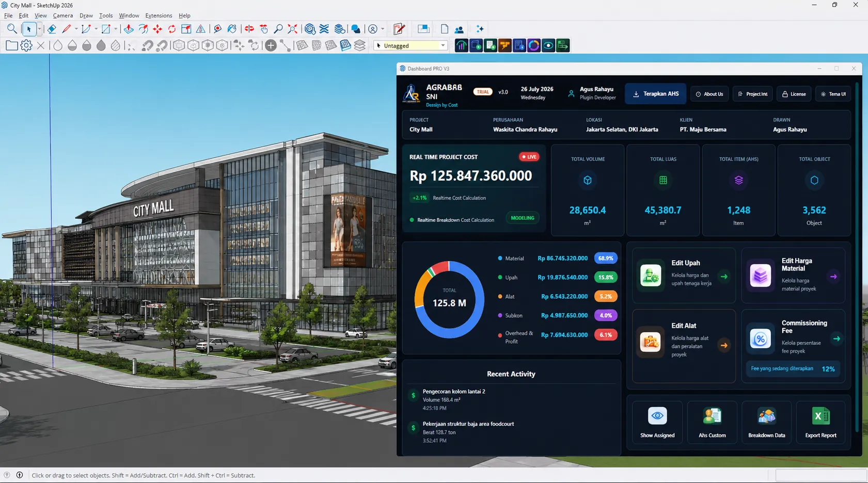868x483 pixels.
Task: Click the MODELING status badge
Action: point(523,218)
